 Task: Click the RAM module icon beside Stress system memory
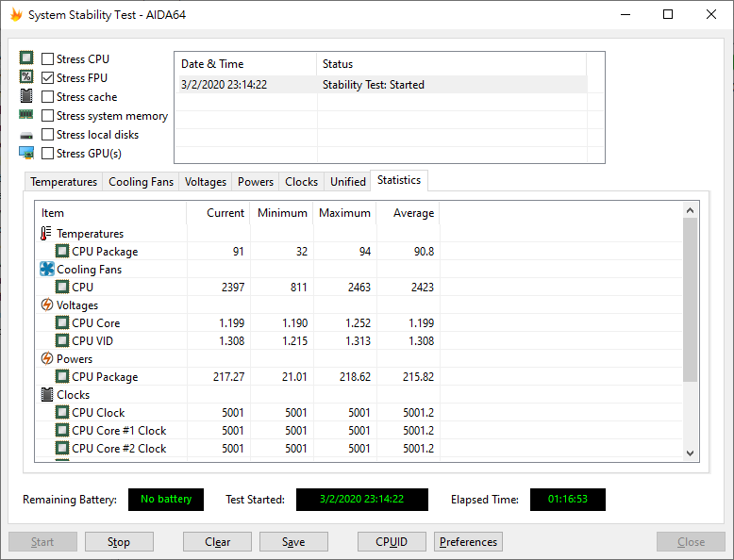(25, 114)
